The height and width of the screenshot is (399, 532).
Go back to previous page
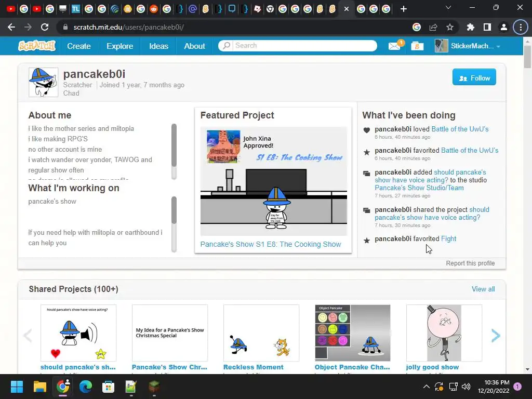click(11, 27)
